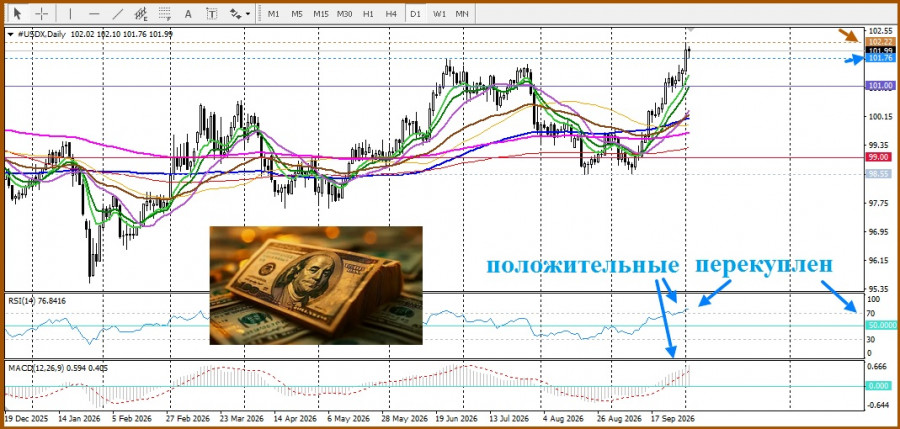Click the 27 Feb 2026 date label
This screenshot has width=900, height=429.
click(188, 419)
